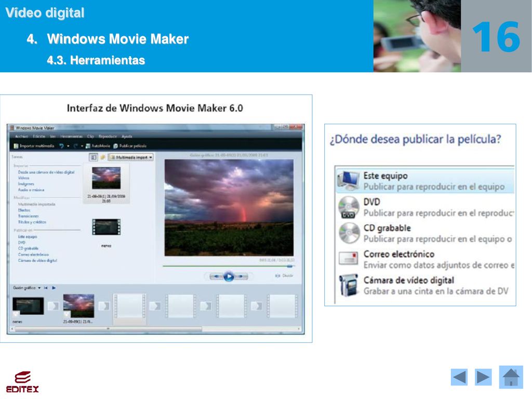Expand the undo history dropdown arrow
The image size is (532, 399).
(68, 146)
